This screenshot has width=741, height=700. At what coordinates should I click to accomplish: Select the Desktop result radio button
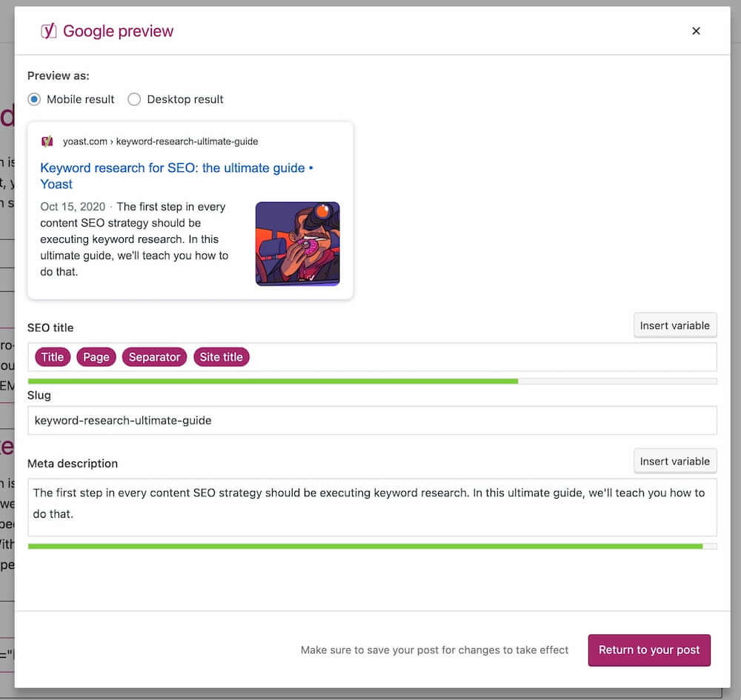click(134, 99)
